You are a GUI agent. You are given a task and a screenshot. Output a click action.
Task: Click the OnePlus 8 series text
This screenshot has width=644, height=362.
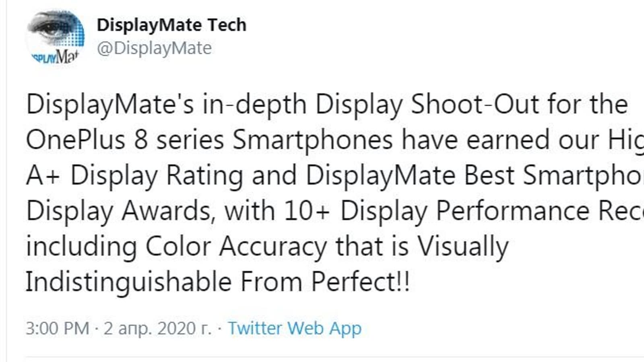tap(125, 140)
